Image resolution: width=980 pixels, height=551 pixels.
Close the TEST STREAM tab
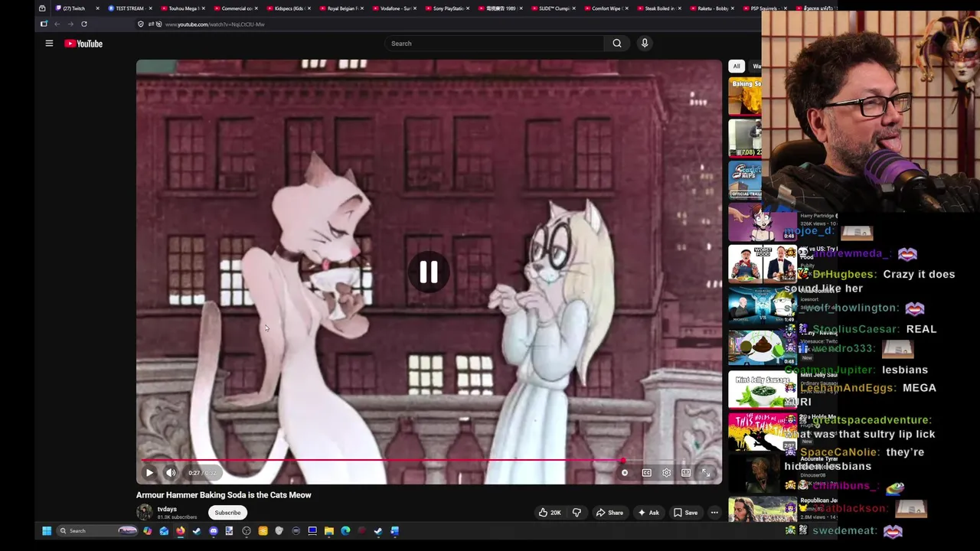pos(150,8)
